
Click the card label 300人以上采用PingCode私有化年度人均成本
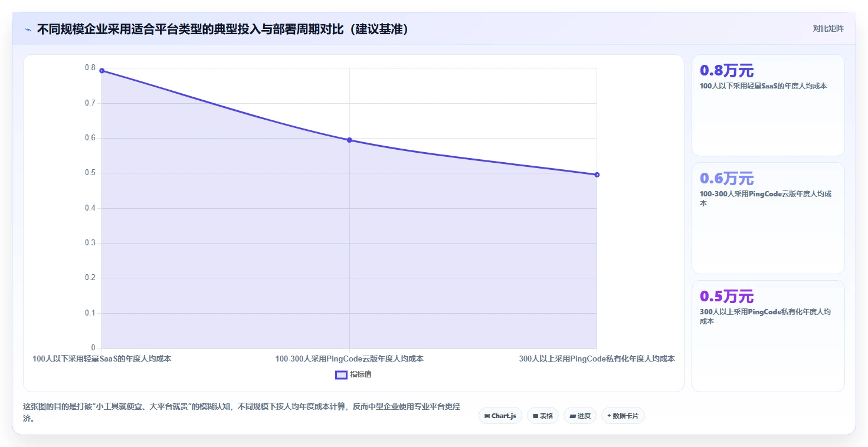765,317
